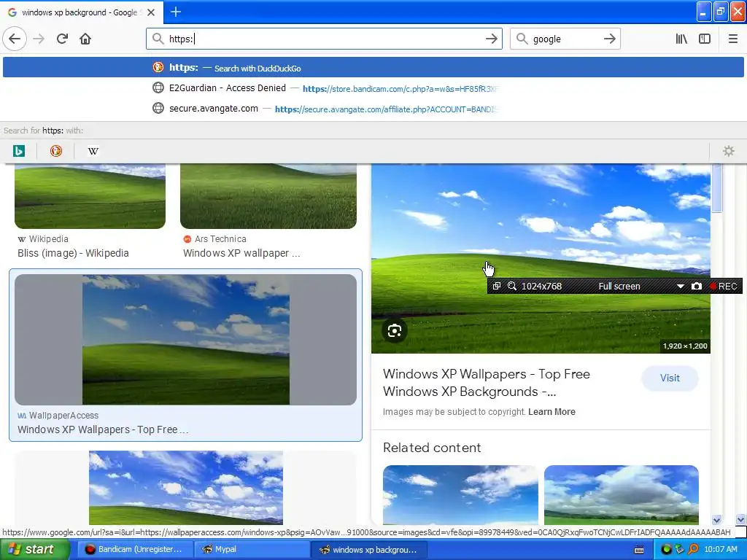Click the system clock showing 10:07 AM
This screenshot has width=747, height=560.
tap(720, 550)
